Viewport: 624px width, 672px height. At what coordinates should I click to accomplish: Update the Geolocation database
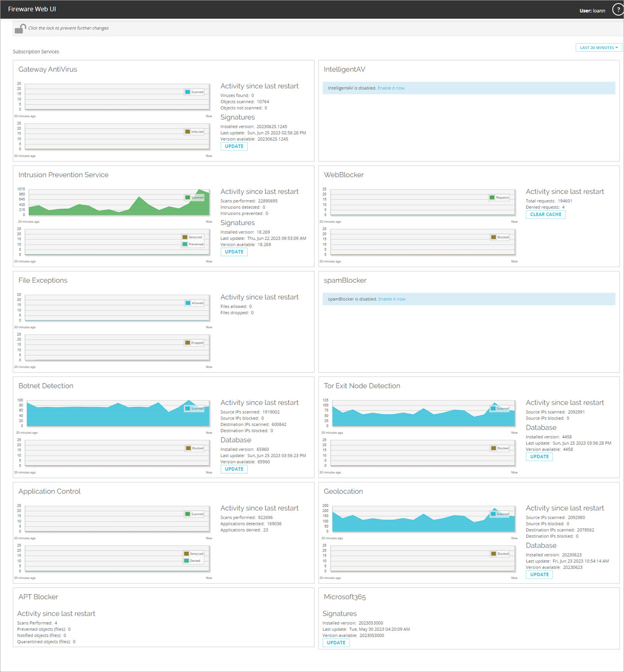pyautogui.click(x=539, y=574)
